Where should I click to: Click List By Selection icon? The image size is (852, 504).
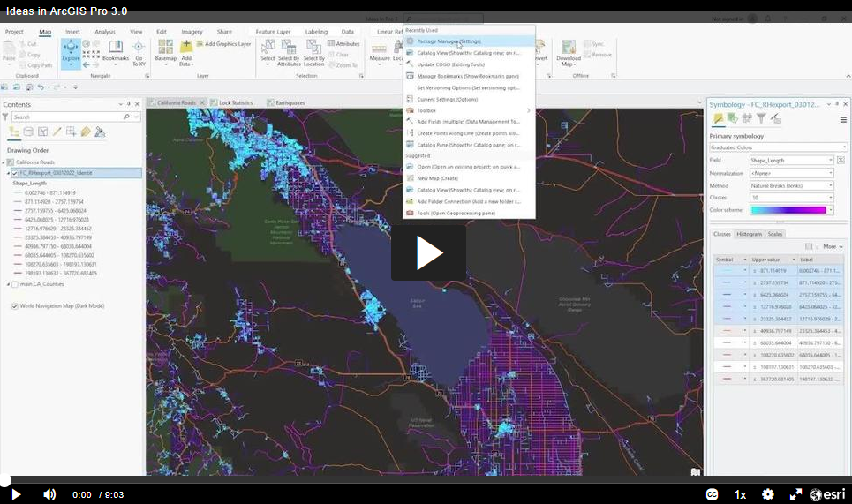point(43,132)
